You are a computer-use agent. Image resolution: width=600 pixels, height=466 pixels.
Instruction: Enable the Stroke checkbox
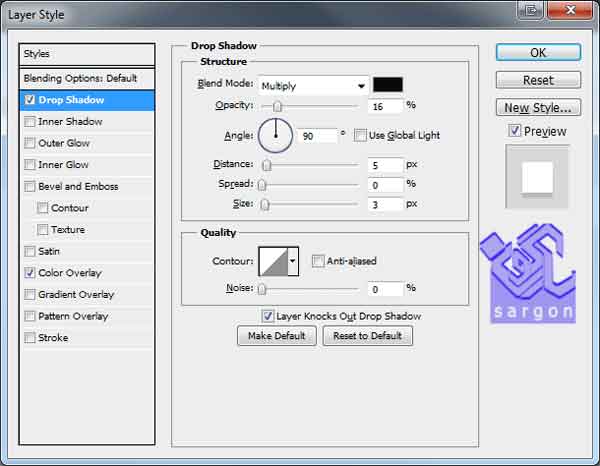(x=29, y=338)
